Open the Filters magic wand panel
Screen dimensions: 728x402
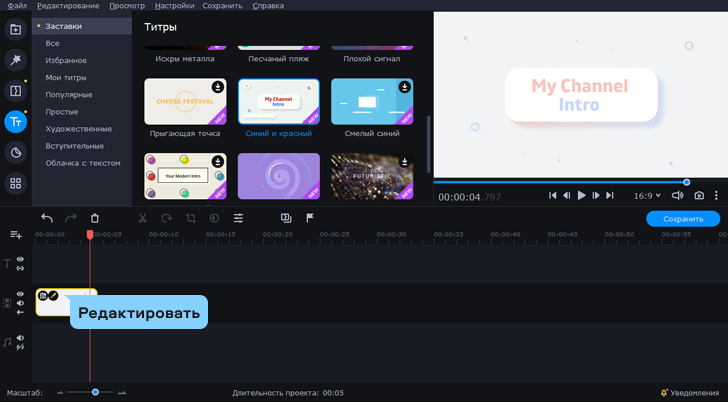15,60
